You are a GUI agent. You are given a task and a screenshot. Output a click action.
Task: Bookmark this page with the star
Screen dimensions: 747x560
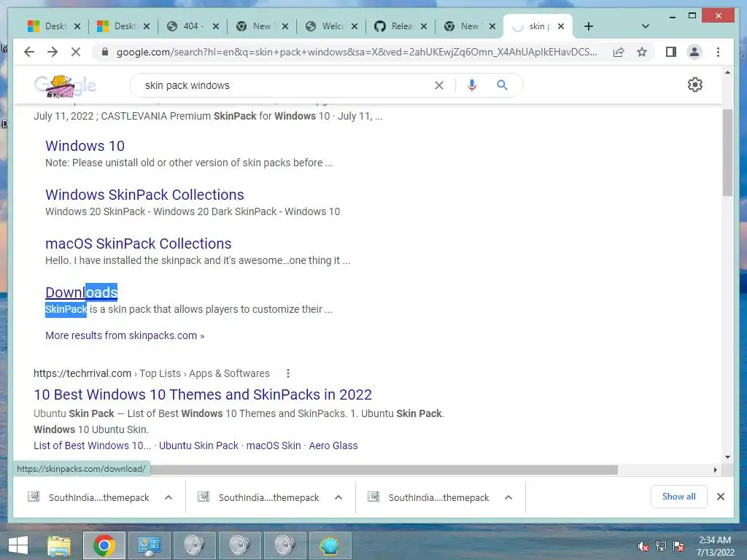click(x=642, y=52)
